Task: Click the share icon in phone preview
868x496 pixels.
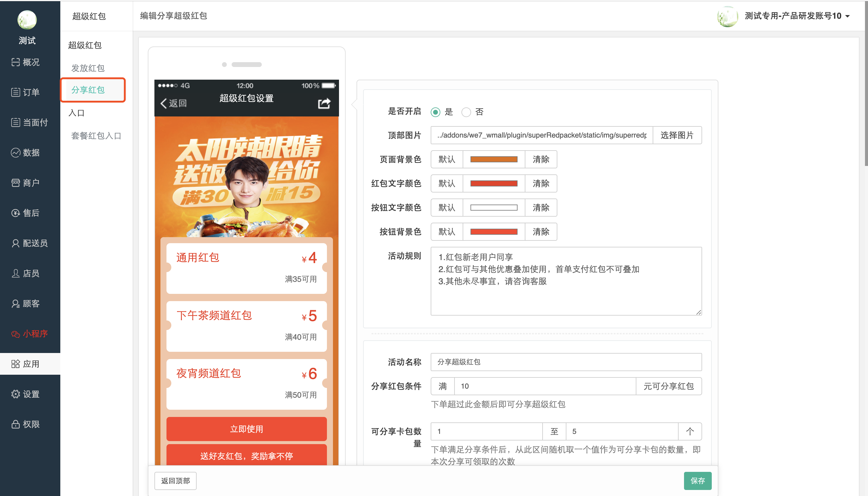Action: (324, 103)
